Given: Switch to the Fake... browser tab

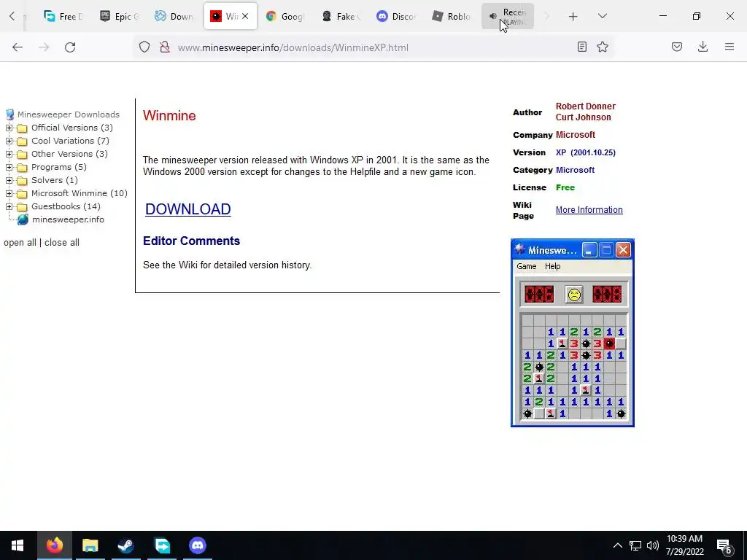Looking at the screenshot, I should [x=341, y=16].
